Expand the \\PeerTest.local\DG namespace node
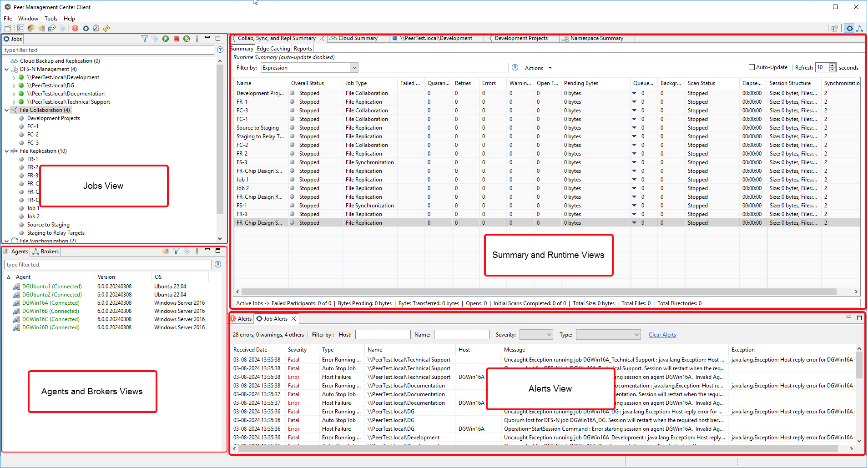868x468 pixels. pos(14,86)
